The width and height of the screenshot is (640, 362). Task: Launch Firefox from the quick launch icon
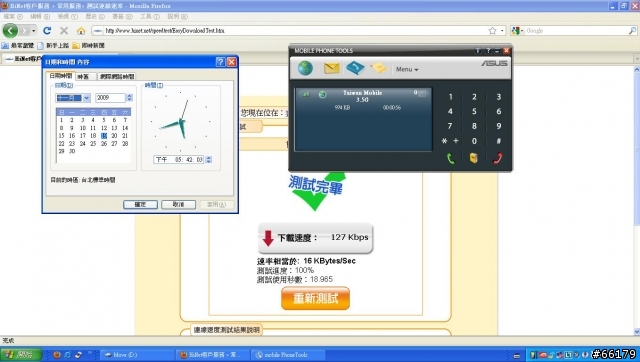point(57,355)
